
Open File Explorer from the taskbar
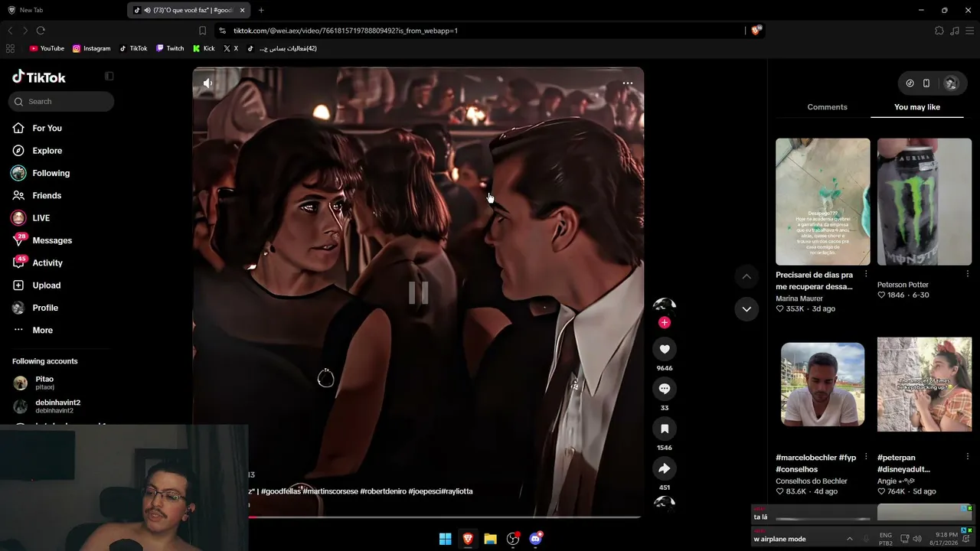point(490,539)
